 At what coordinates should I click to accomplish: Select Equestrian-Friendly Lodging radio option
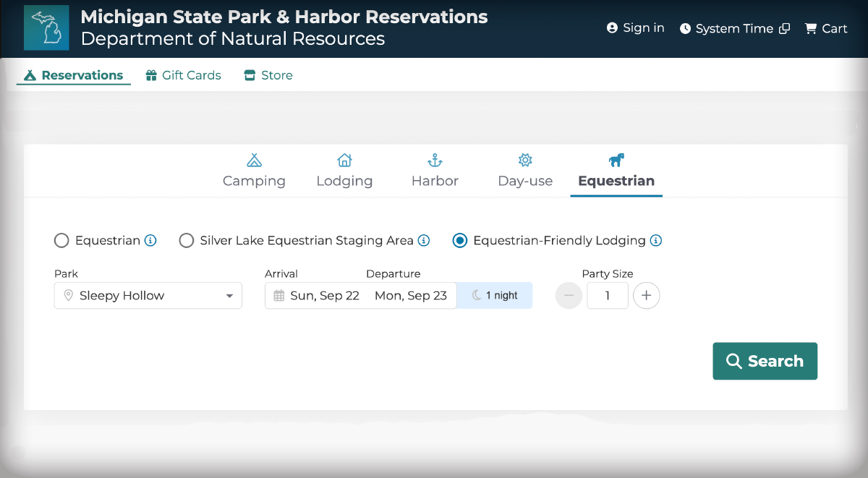tap(460, 241)
